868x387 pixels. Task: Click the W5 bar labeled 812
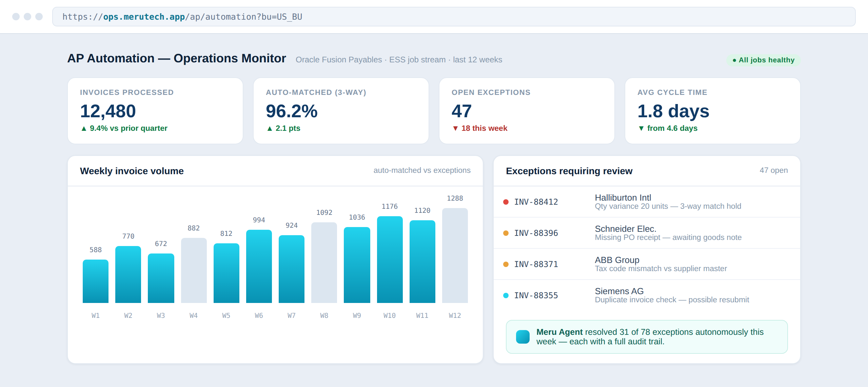(x=226, y=273)
